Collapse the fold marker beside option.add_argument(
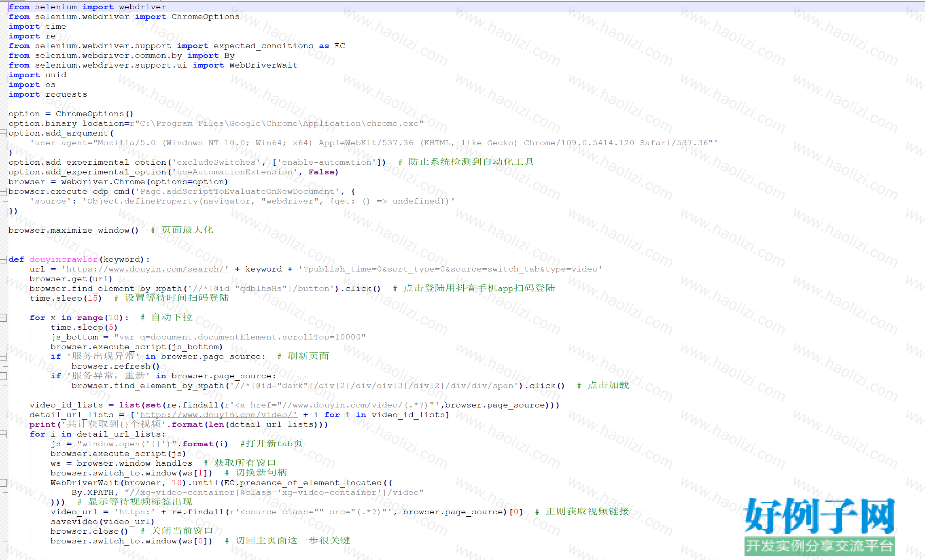925x560 pixels. 3,133
